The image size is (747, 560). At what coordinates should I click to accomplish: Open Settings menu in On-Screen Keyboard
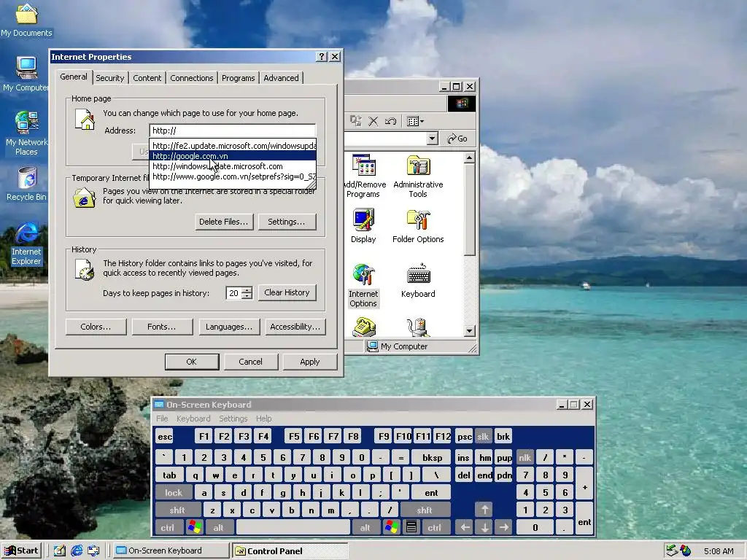click(x=233, y=418)
